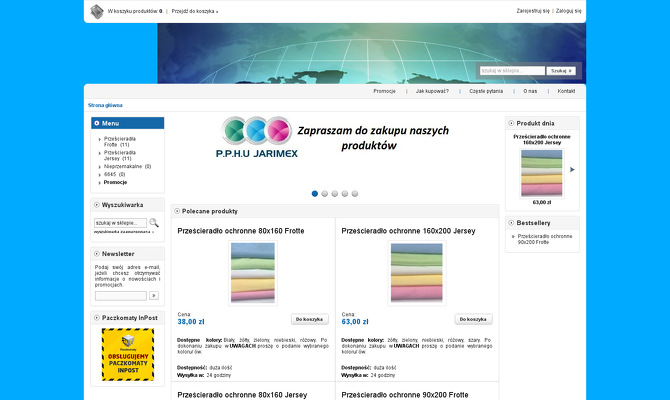Open the cart via Przejdź do koszyka
The height and width of the screenshot is (400, 670).
[195, 12]
